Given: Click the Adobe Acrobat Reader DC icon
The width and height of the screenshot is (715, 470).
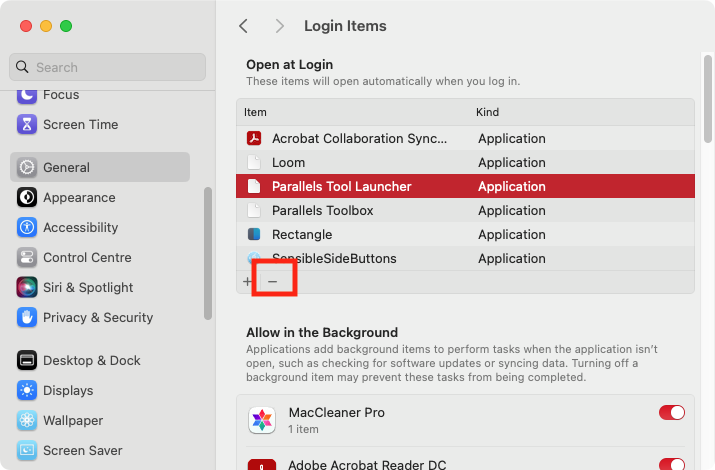Looking at the screenshot, I should coord(262,464).
